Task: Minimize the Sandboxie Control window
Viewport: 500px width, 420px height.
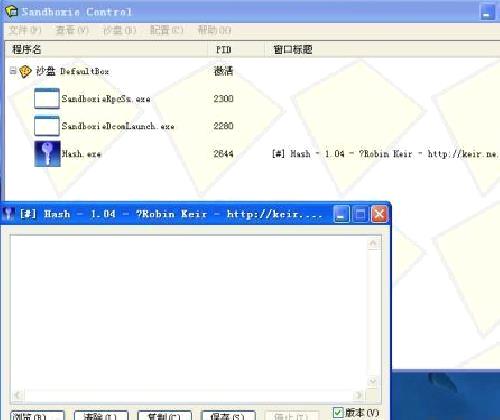Action: [487, 13]
